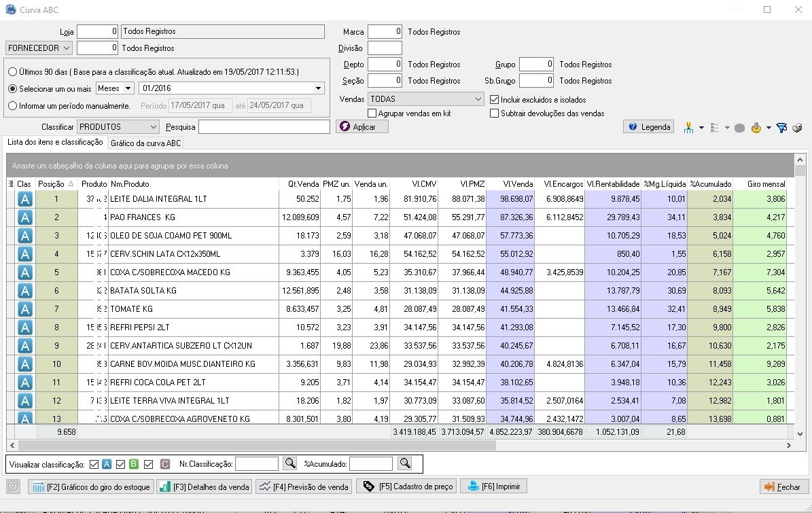Click the yellow joystick tool icon
Image resolution: width=812 pixels, height=513 pixels.
[x=756, y=127]
